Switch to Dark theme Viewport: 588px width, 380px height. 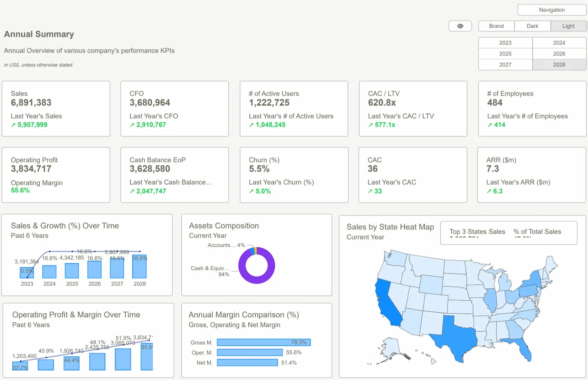pyautogui.click(x=532, y=26)
